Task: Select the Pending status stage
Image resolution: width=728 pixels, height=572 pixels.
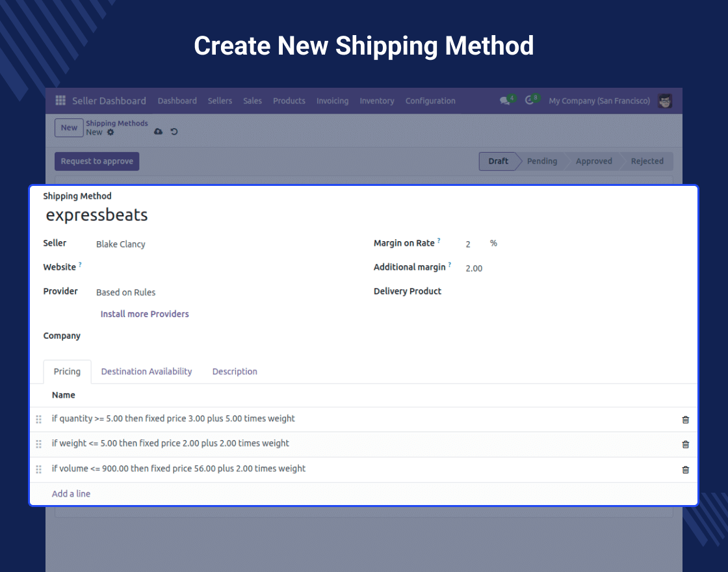Action: pos(542,161)
